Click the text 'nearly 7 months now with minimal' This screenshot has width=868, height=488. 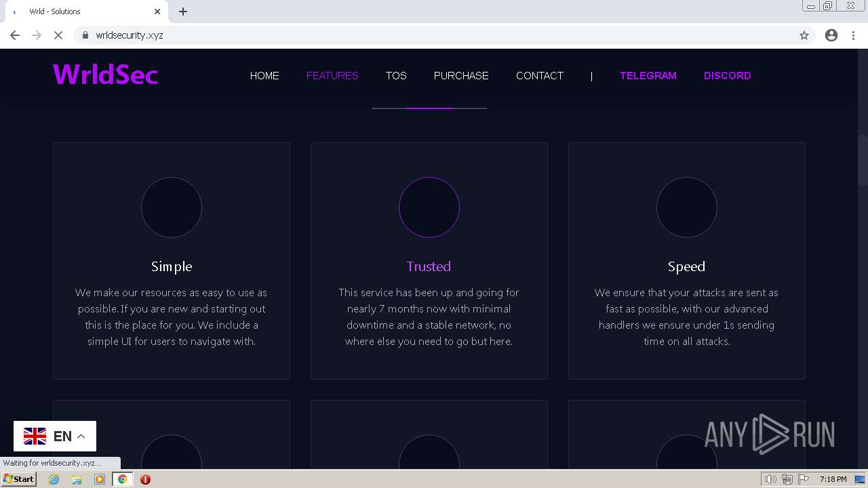(429, 309)
